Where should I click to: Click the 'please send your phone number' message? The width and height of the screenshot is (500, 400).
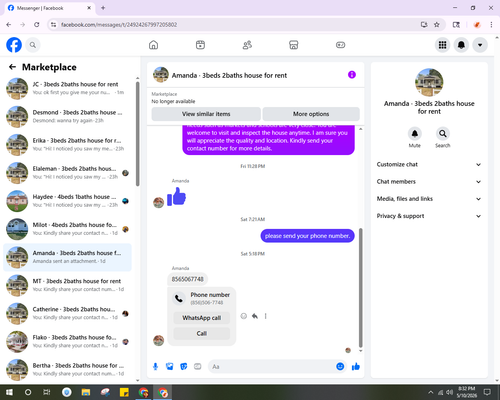[307, 236]
